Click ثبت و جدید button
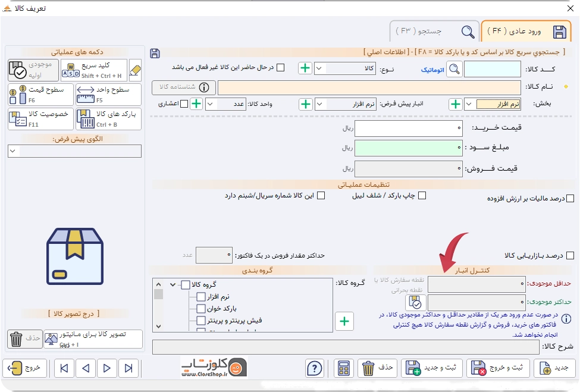580x392 pixels. (x=432, y=368)
